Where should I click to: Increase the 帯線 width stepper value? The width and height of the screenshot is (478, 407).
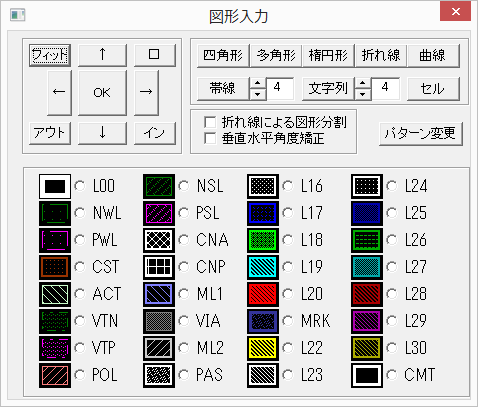coord(258,83)
